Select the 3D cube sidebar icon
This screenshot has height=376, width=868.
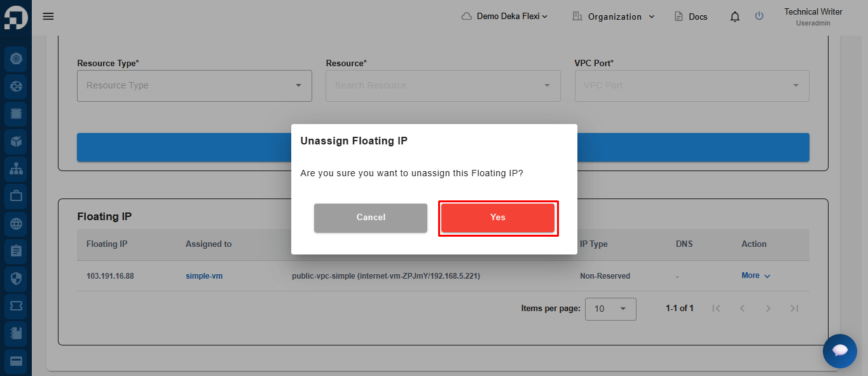pyautogui.click(x=16, y=141)
